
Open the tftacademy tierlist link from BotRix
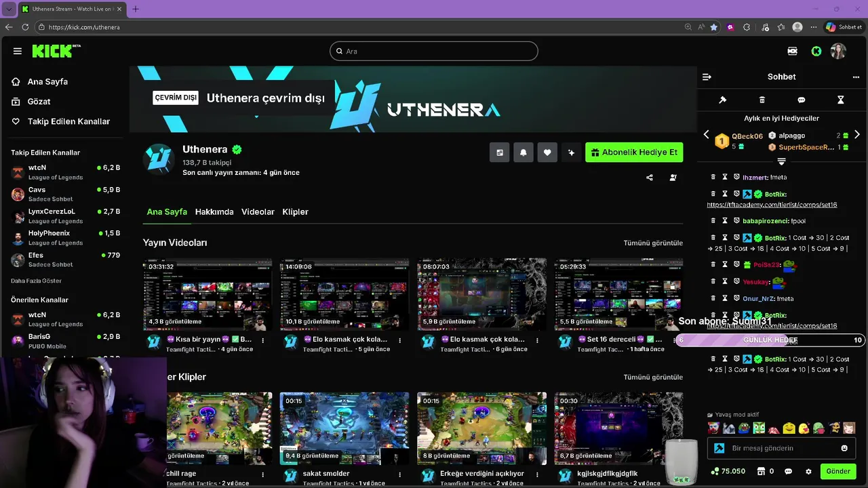pos(772,205)
